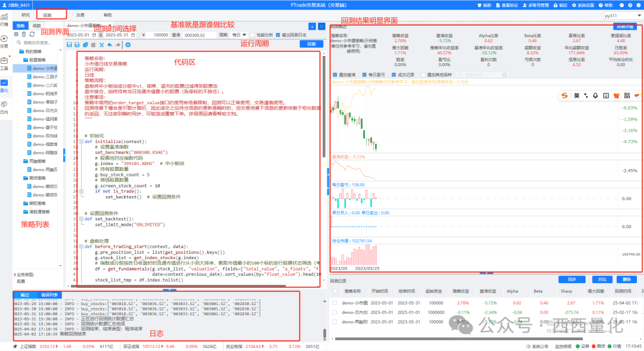Viewport: 644px width, 351px height.
Task: Click the 换肤 skin icon in title bar
Action: tap(479, 5)
